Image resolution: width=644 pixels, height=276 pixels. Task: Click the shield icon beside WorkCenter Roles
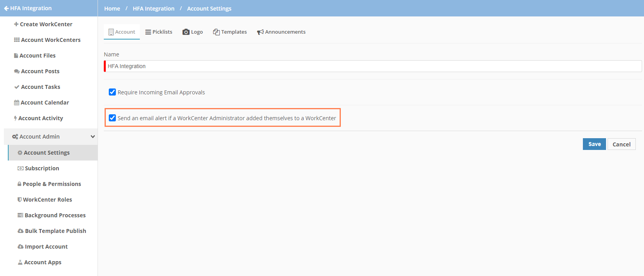(x=20, y=200)
